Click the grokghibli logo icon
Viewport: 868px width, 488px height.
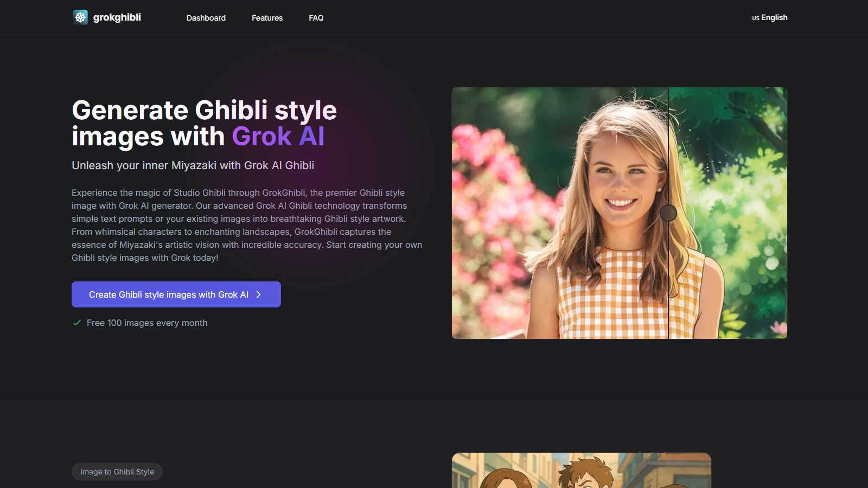coord(80,17)
